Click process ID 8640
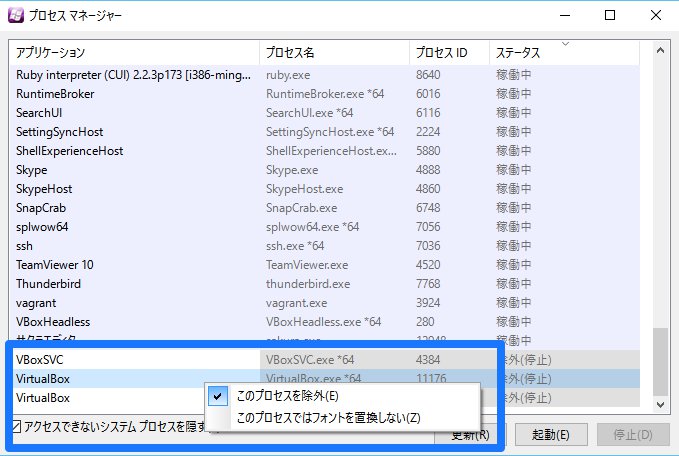This screenshot has height=456, width=679. coord(428,75)
